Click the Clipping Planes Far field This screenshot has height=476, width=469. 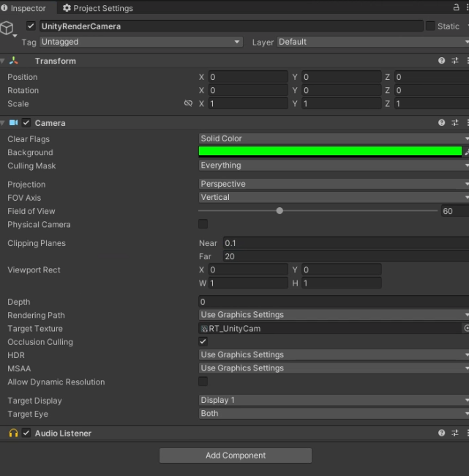click(346, 256)
